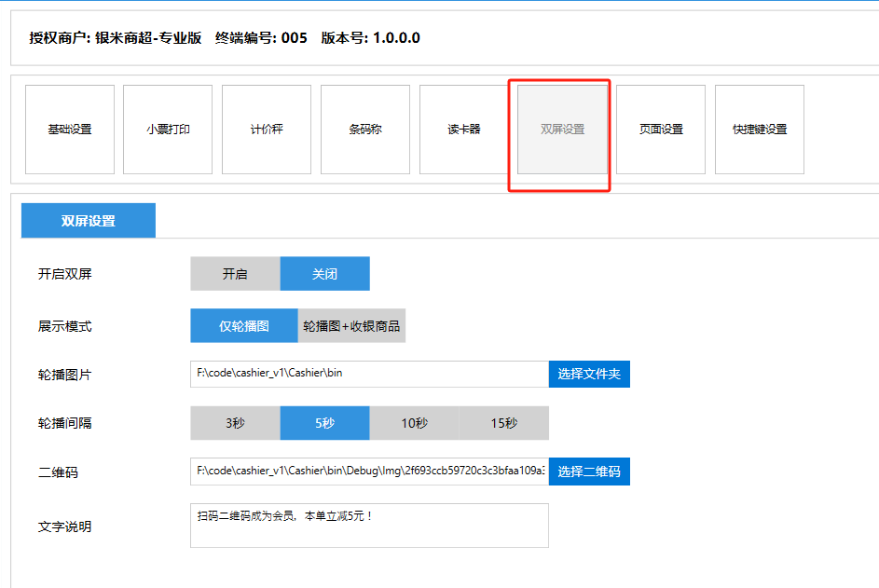Screen dimensions: 879x588
Task: Click the 文字说明 text box
Action: coord(369,526)
